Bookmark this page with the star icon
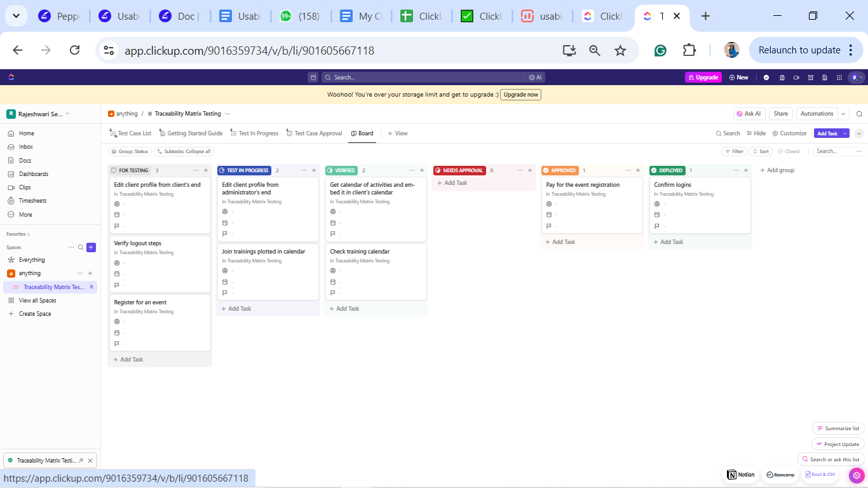The width and height of the screenshot is (868, 488). coord(620,50)
